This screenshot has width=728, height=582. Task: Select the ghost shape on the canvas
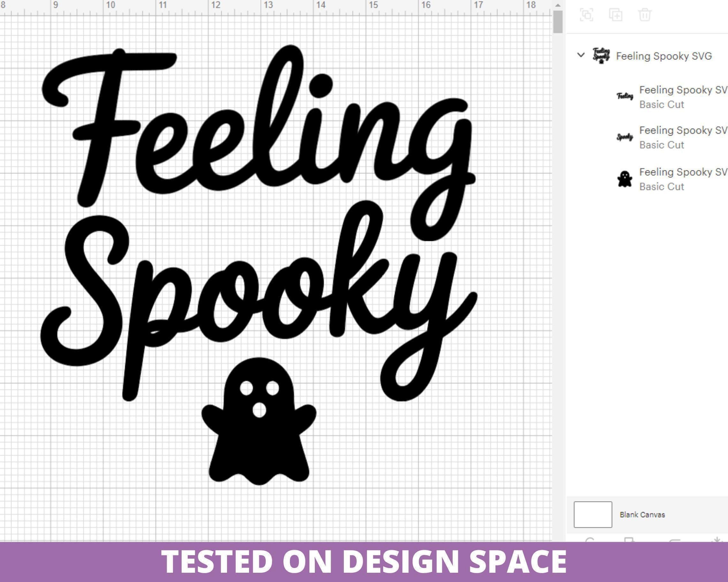tap(259, 421)
